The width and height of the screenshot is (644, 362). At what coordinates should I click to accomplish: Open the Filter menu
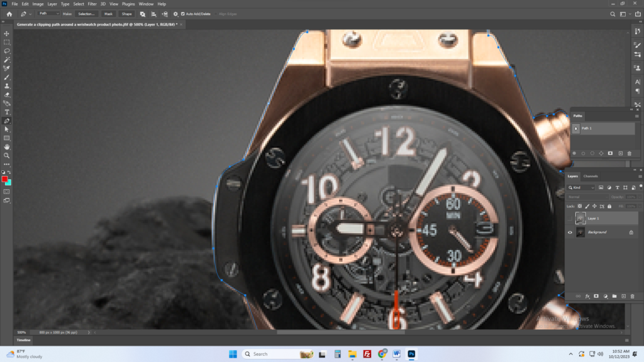pos(92,4)
